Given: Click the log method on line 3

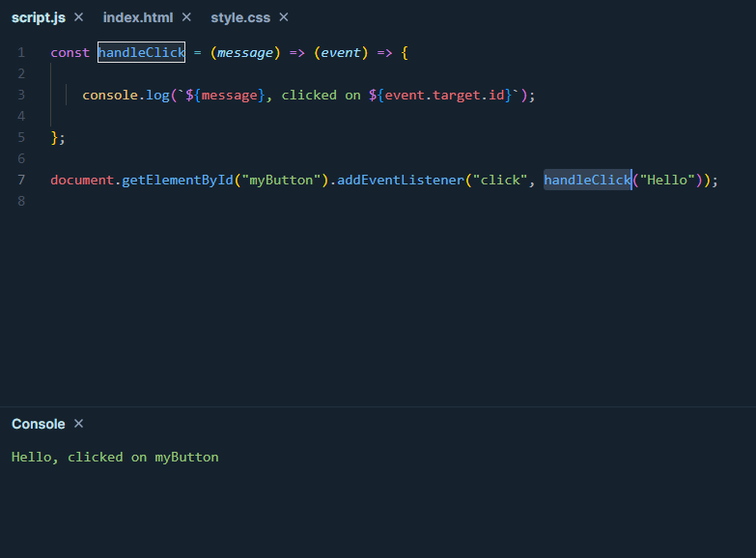Looking at the screenshot, I should [x=157, y=95].
